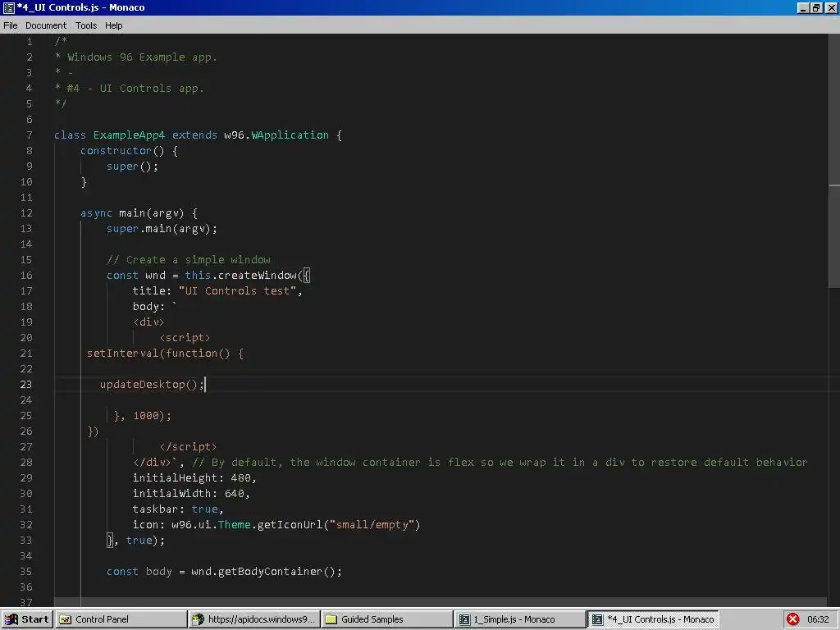The width and height of the screenshot is (840, 630).
Task: Click on 'taskbar' property on line 31
Action: [155, 509]
